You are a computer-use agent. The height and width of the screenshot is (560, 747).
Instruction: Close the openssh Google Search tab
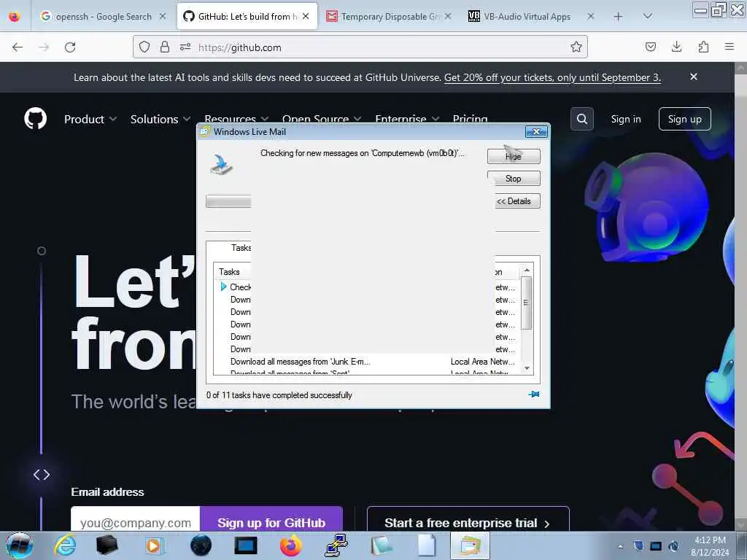coord(163,16)
